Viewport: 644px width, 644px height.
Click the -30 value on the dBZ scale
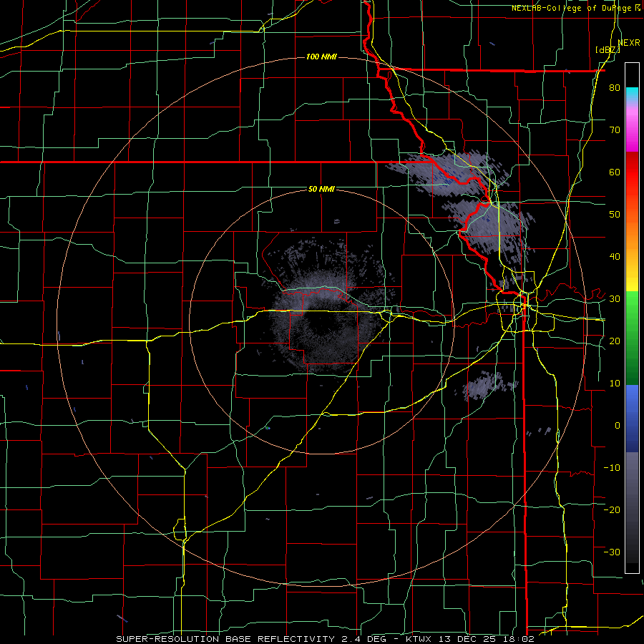pos(612,552)
